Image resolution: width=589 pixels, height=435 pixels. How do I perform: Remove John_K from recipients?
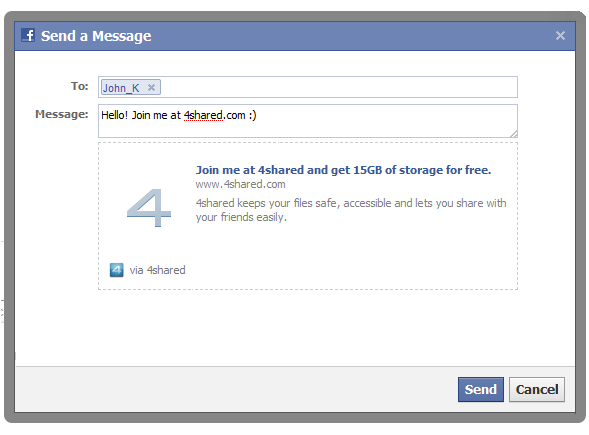pyautogui.click(x=151, y=88)
